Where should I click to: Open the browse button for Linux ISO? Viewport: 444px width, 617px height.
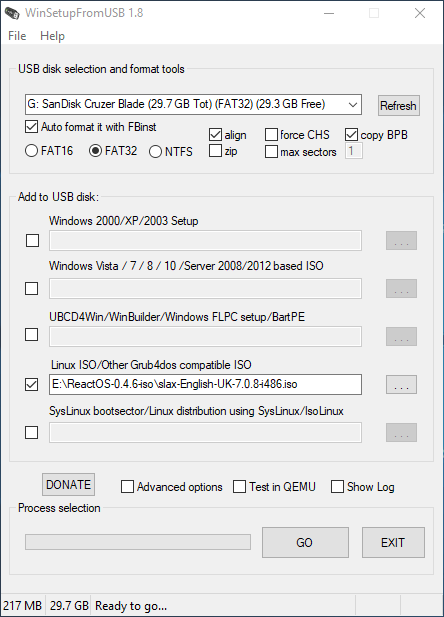401,384
